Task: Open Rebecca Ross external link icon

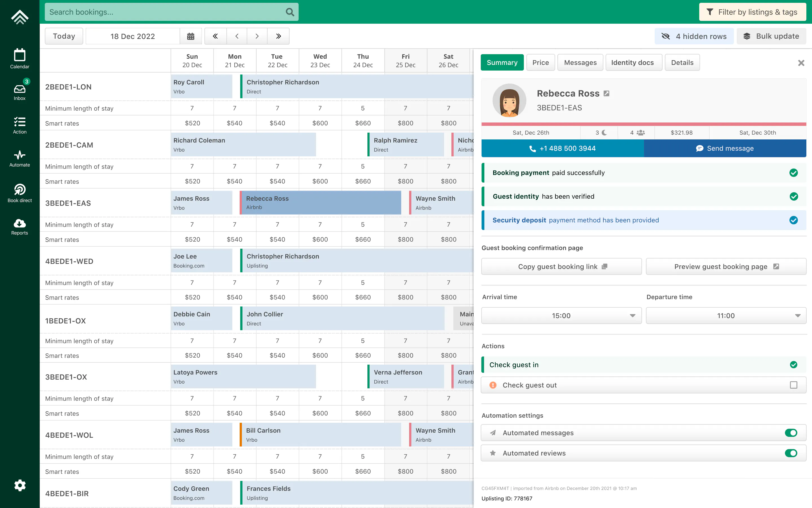Action: pos(606,93)
